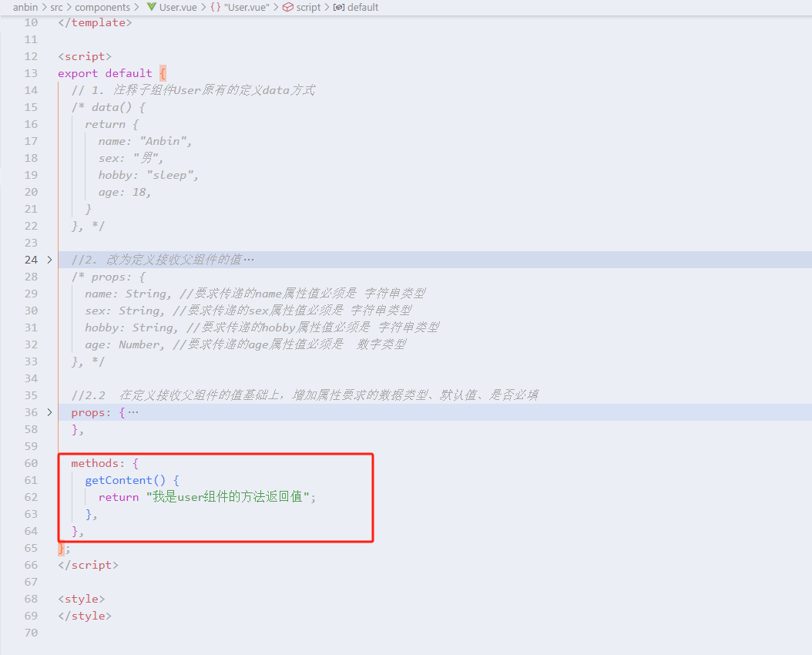The height and width of the screenshot is (655, 812).
Task: Click the '/* props: {' comment line
Action: click(108, 277)
